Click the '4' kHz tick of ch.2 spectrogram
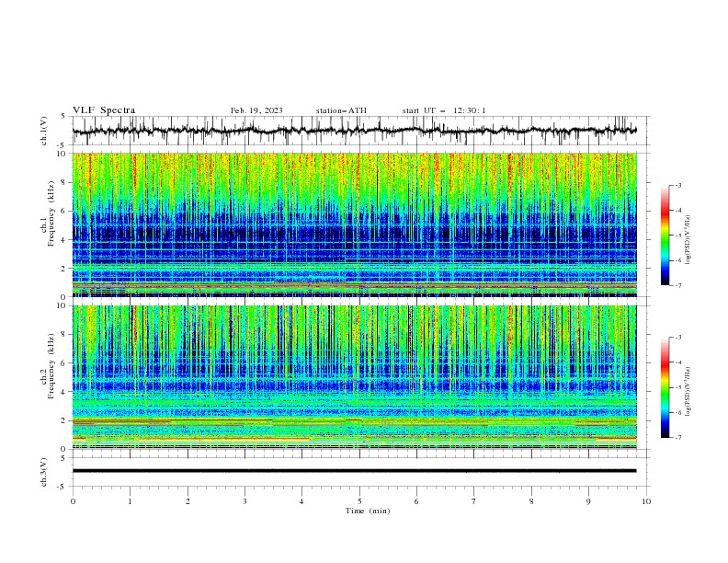This screenshot has height=563, width=728. [64, 392]
